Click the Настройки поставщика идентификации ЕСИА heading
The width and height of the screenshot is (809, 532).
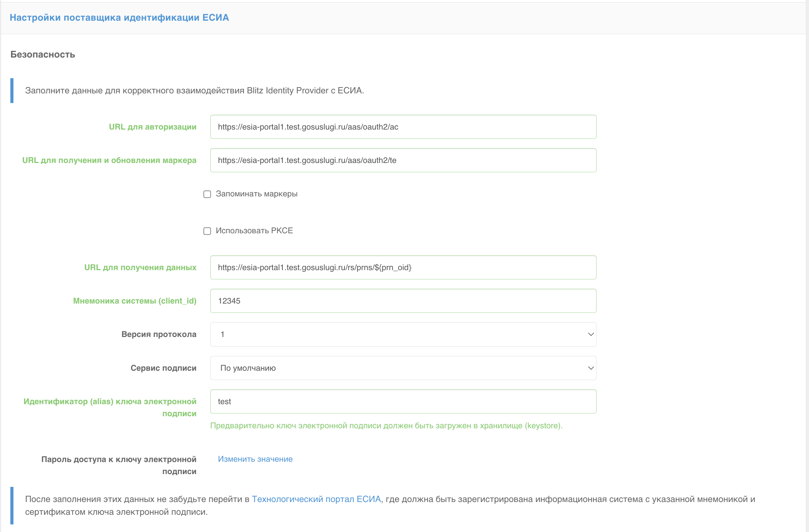pyautogui.click(x=120, y=17)
